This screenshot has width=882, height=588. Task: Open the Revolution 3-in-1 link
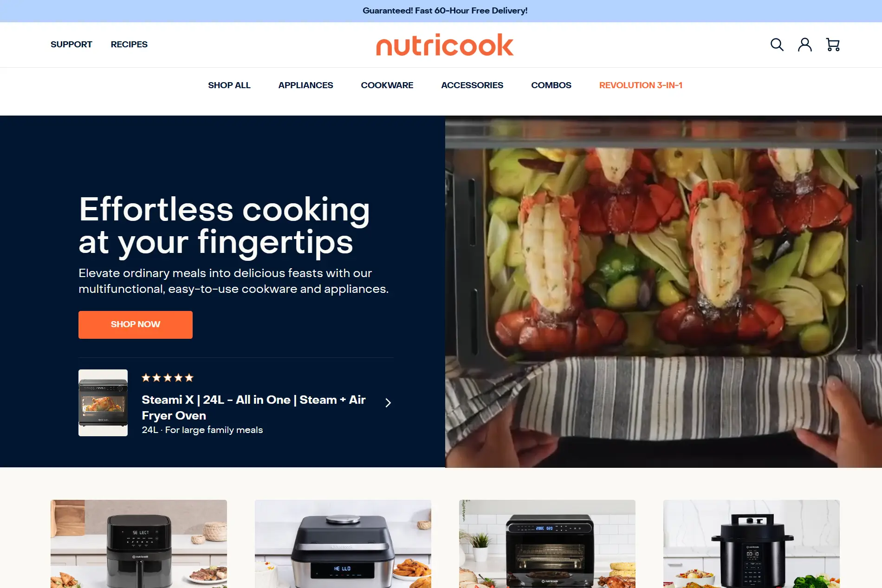pos(641,85)
